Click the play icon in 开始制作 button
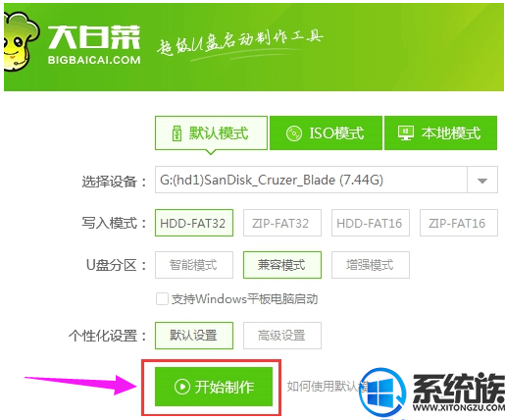This screenshot has height=420, width=505. point(181,387)
